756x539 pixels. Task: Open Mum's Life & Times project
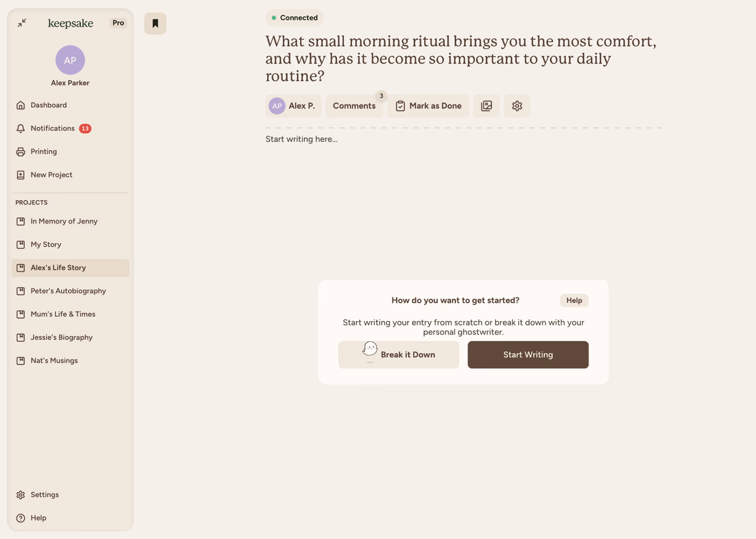(63, 314)
